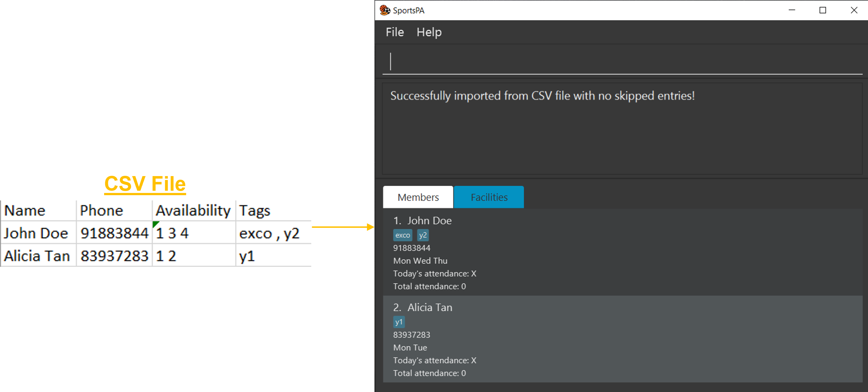Image resolution: width=868 pixels, height=392 pixels.
Task: Click the 'y2' tag on John Doe
Action: tap(423, 235)
